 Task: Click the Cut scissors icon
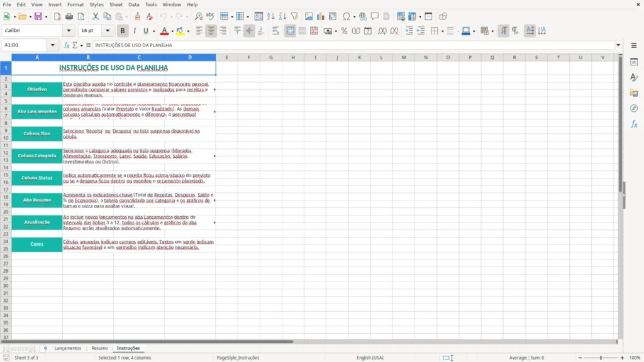(x=96, y=16)
